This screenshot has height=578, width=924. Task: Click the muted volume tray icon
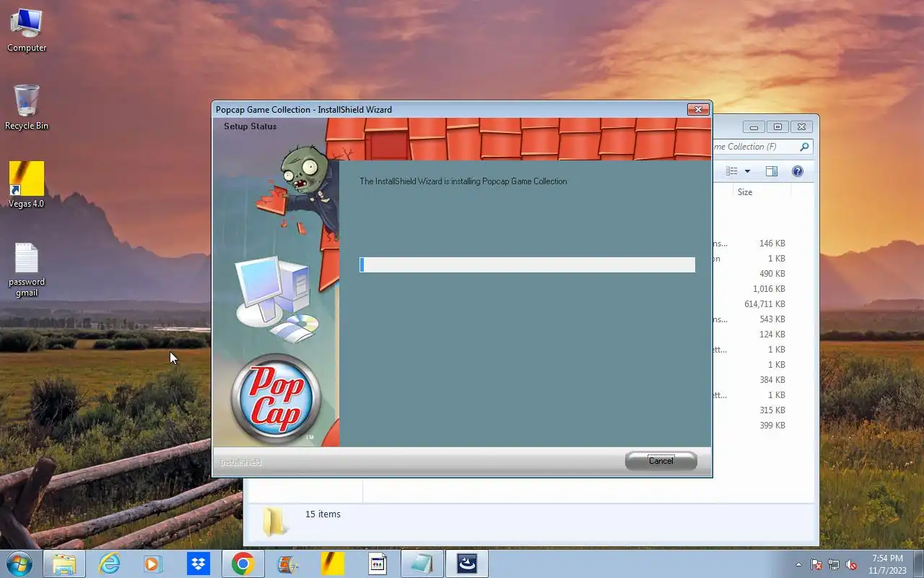click(x=852, y=564)
